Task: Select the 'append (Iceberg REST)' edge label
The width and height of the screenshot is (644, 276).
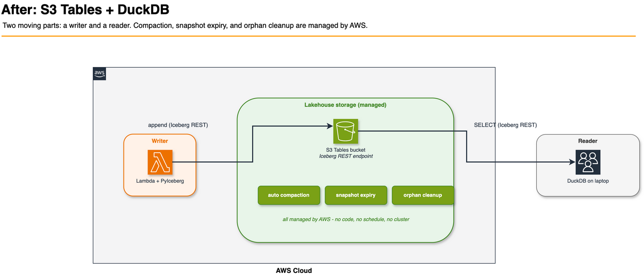Action: [178, 125]
